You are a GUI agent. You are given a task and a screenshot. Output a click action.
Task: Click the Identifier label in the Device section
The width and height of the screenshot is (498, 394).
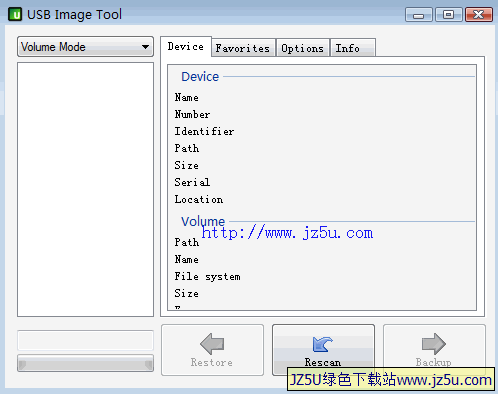coord(204,131)
